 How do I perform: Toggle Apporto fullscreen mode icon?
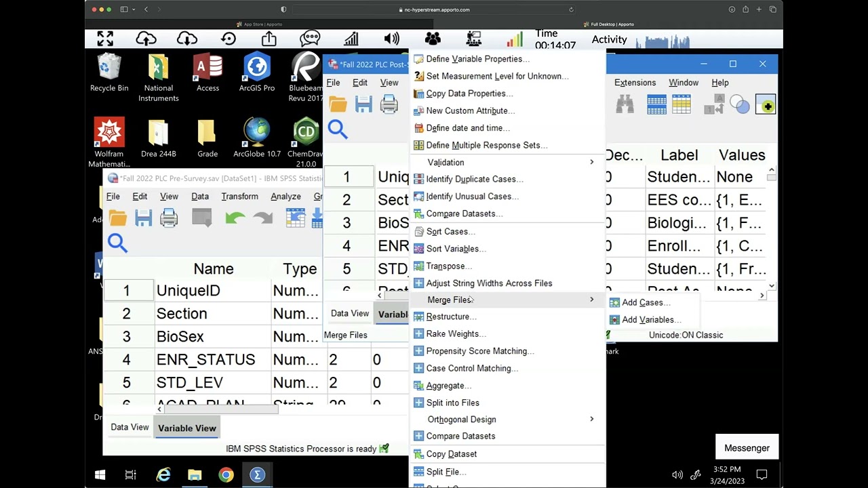pos(105,39)
